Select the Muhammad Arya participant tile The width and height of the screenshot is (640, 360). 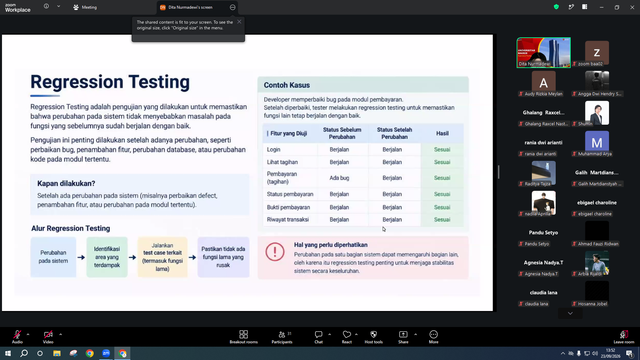(597, 143)
